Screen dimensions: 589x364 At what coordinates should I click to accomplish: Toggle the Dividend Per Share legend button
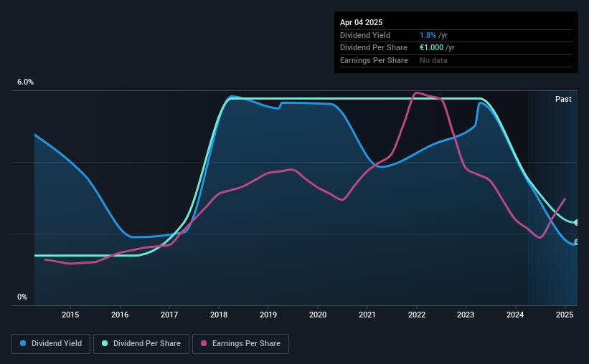click(x=141, y=344)
